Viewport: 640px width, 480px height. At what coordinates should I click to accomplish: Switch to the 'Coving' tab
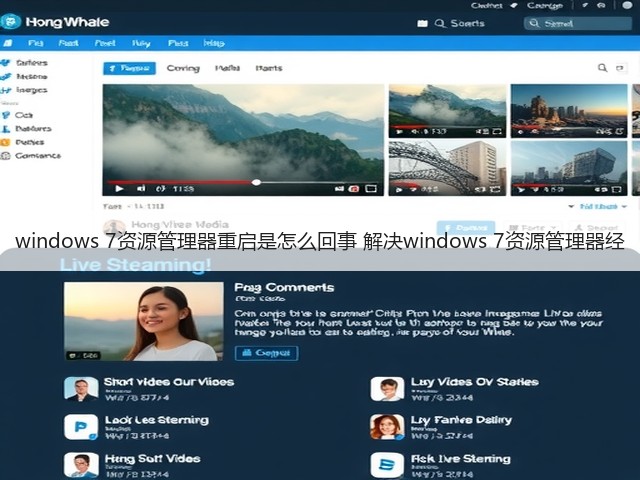pos(183,68)
